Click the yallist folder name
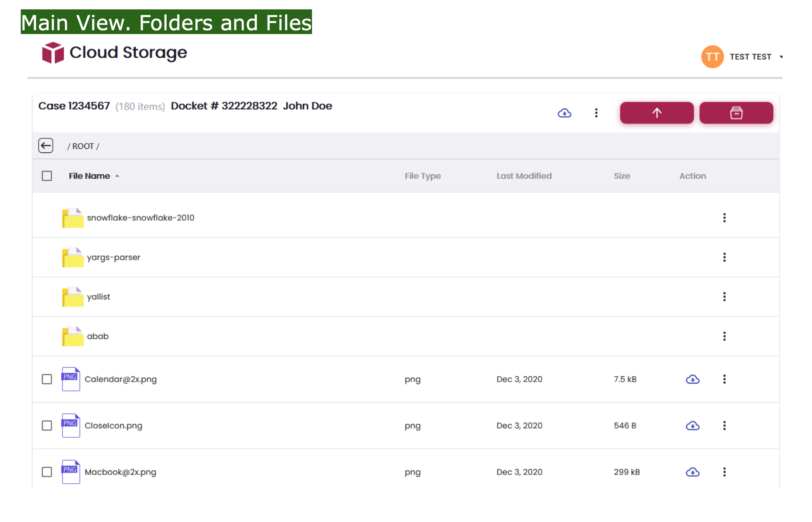The image size is (812, 522). click(x=98, y=297)
